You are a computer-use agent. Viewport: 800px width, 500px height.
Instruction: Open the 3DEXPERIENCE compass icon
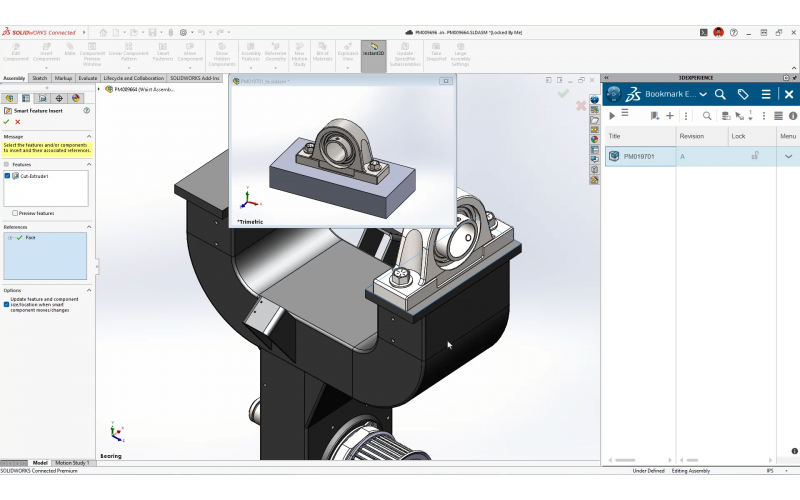click(614, 94)
